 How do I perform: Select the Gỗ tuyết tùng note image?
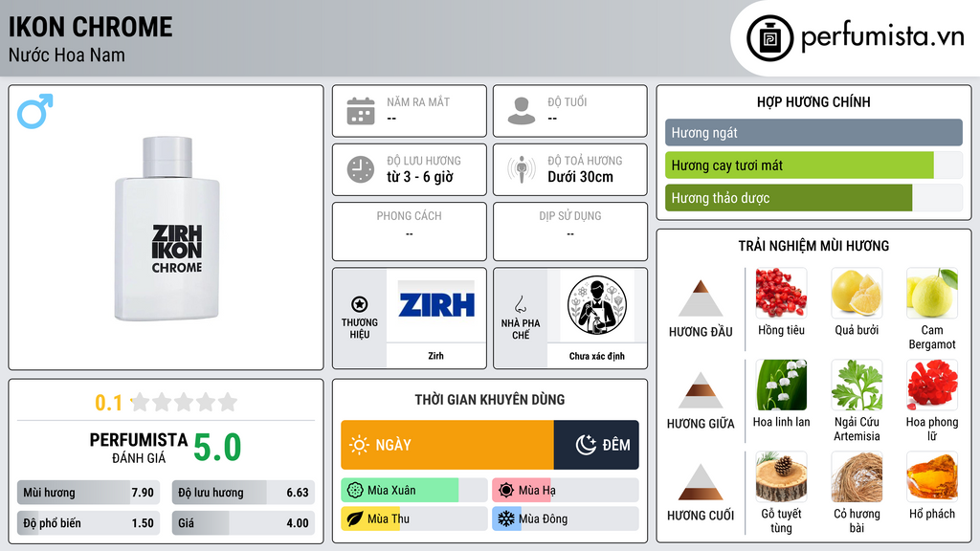pos(781,476)
